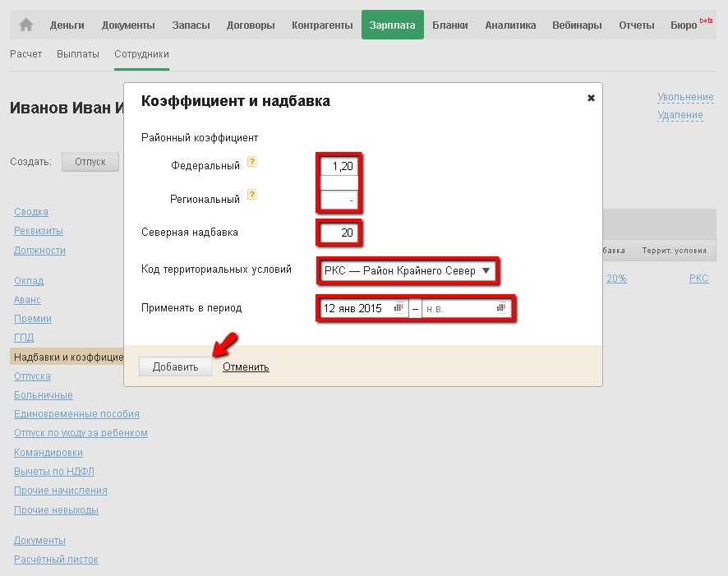Open the Премии sidebar link

click(x=33, y=318)
